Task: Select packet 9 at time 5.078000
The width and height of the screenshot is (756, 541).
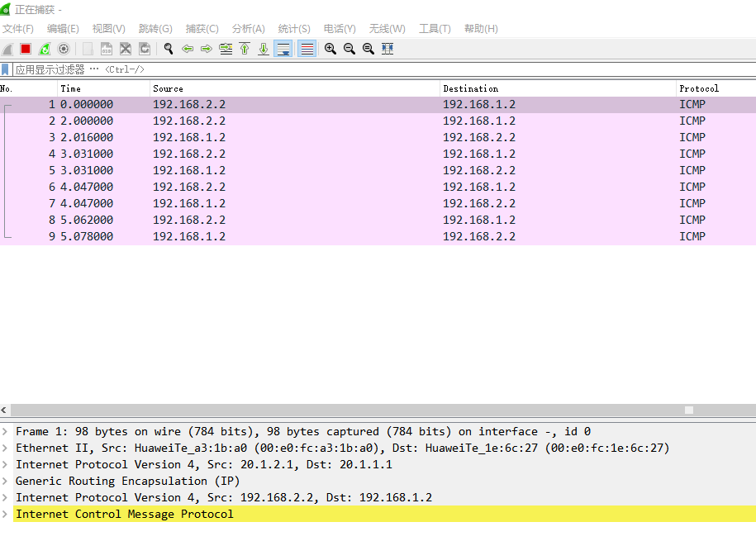Action: click(378, 236)
